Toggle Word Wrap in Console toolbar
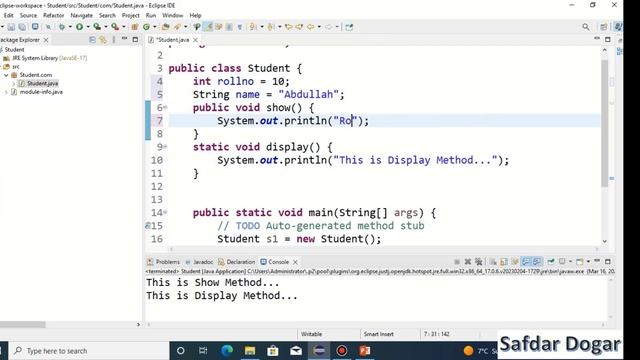 (x=514, y=262)
